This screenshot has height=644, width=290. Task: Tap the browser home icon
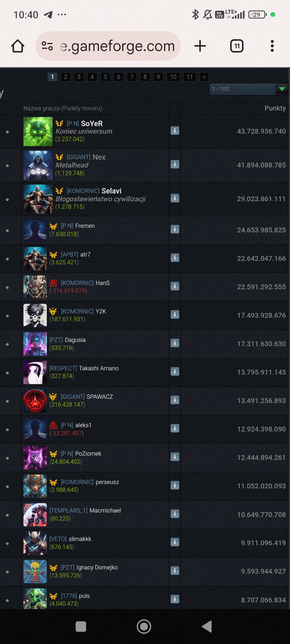click(x=18, y=46)
